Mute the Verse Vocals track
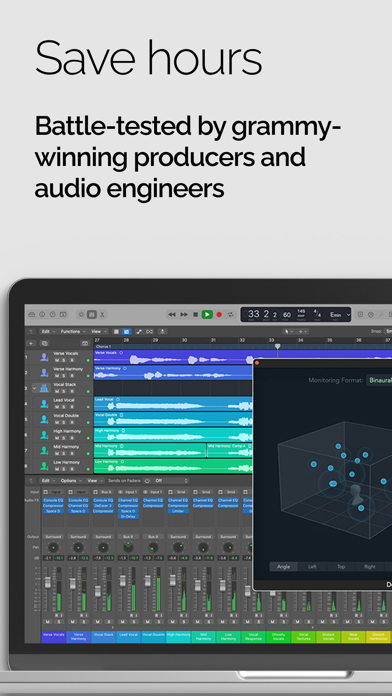This screenshot has height=696, width=392. (x=56, y=360)
